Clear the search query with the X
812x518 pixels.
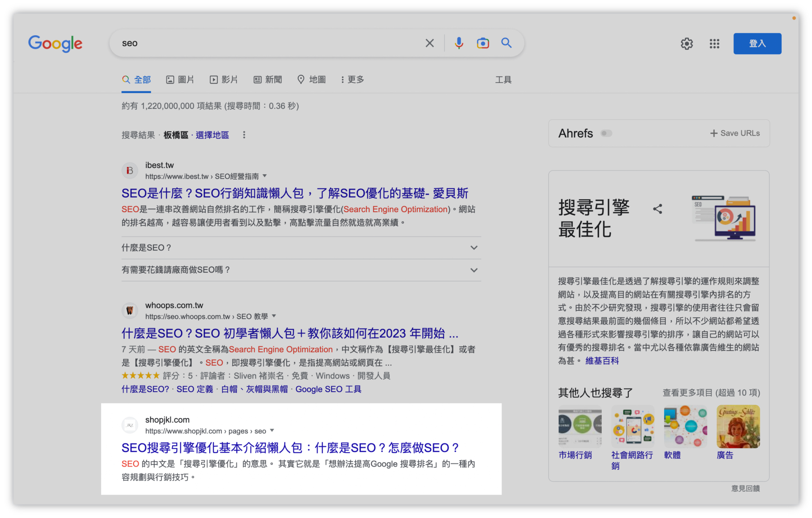pos(429,43)
